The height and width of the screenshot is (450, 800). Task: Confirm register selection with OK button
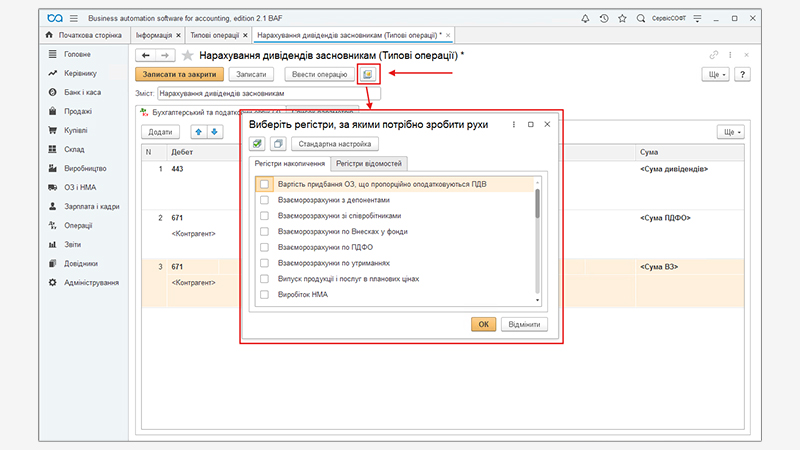pyautogui.click(x=483, y=324)
